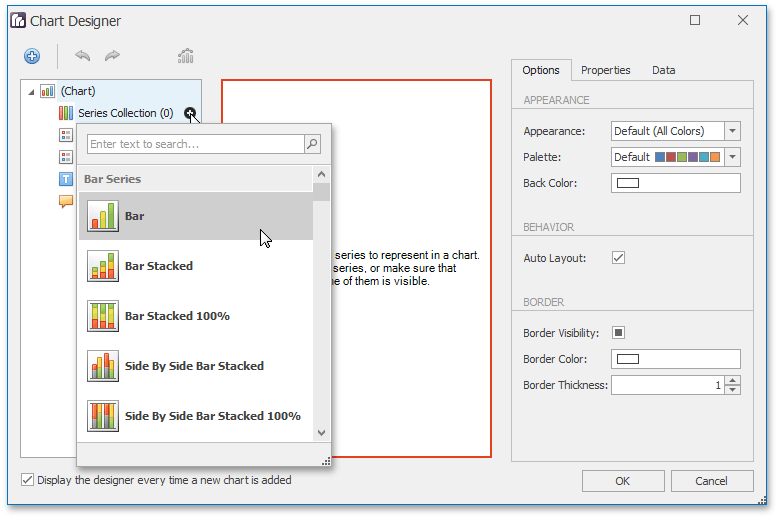Click the chart wizard icon in toolbar
This screenshot has width=780, height=520.
186,56
